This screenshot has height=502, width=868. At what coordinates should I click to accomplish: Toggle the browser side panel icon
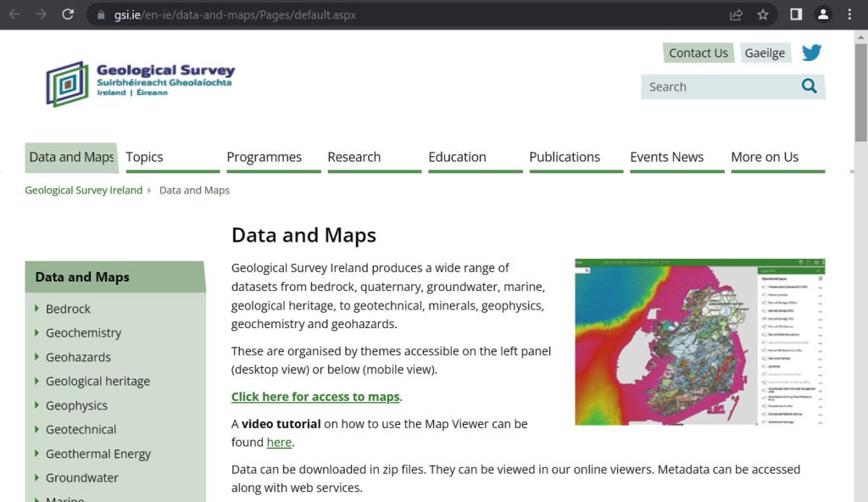[796, 14]
